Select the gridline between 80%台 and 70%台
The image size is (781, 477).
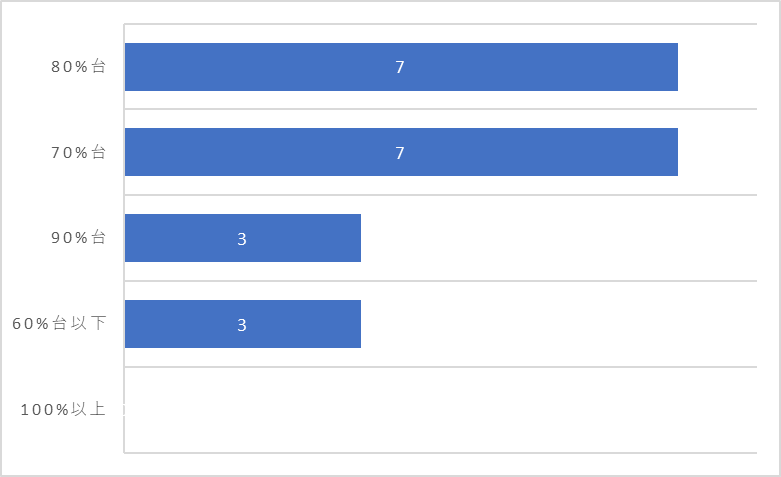440,109
